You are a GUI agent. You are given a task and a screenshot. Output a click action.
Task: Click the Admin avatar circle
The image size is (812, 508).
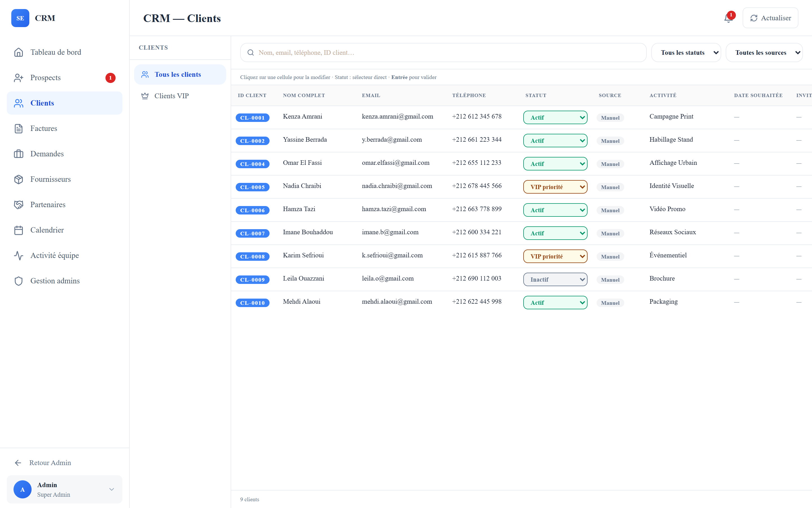(x=23, y=490)
